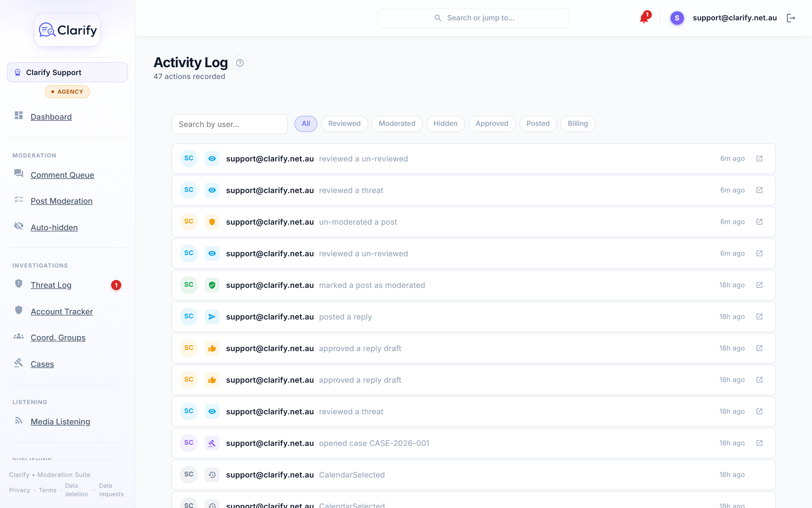Click the Privacy footer link
Screen dimensions: 812x508
click(x=19, y=490)
